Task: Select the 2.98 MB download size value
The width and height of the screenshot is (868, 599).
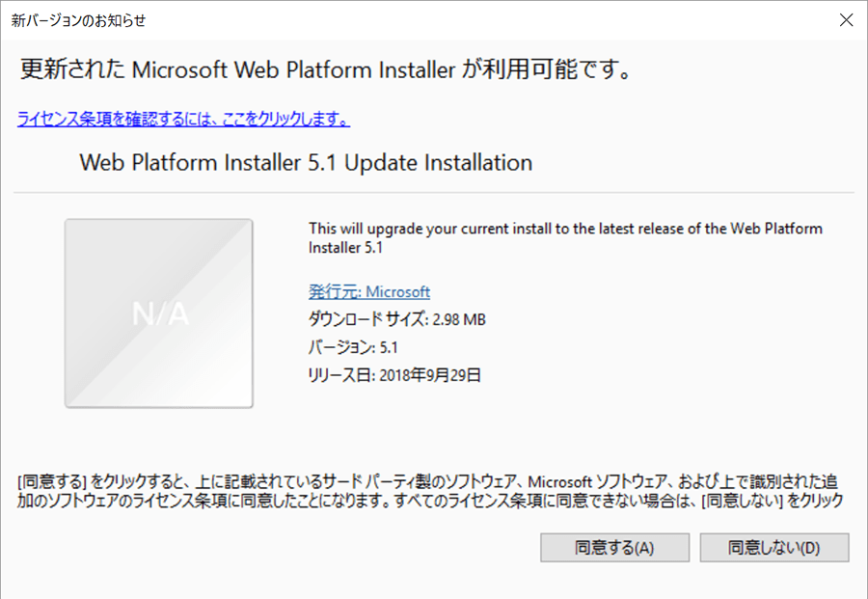Action: 459,319
